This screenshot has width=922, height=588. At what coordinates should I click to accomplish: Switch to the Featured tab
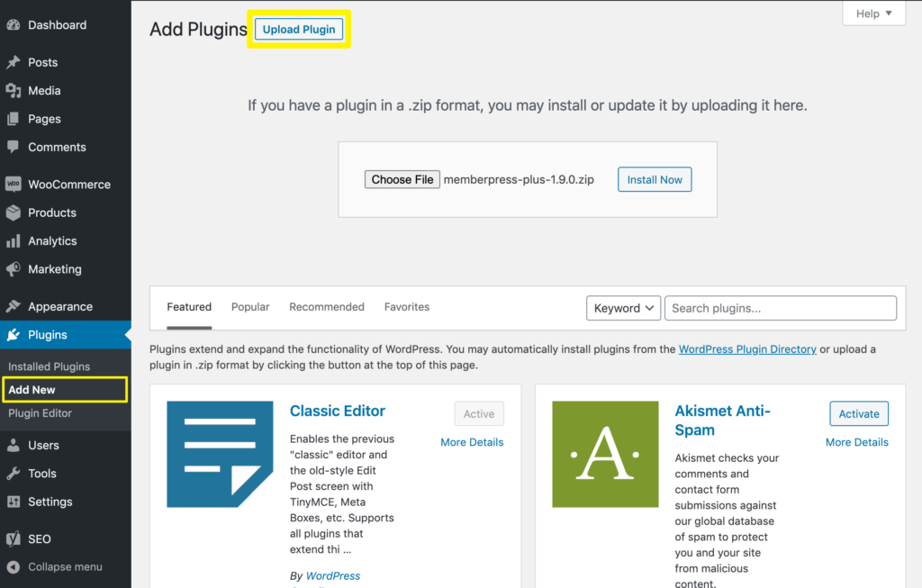pyautogui.click(x=189, y=307)
